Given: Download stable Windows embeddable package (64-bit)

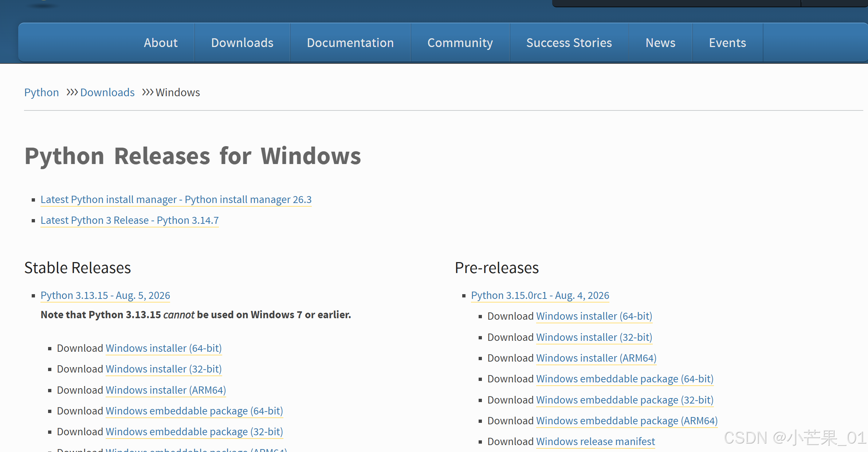Looking at the screenshot, I should 194,411.
